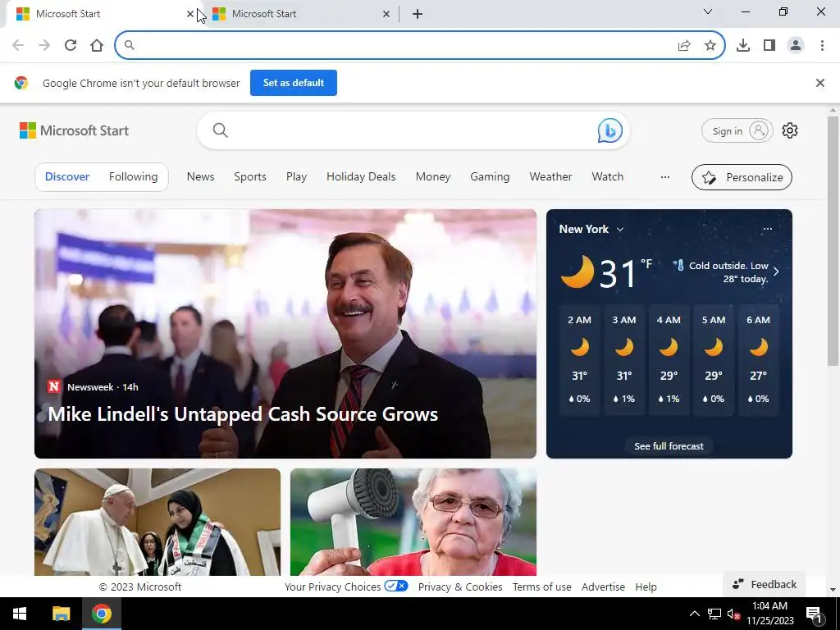
Task: Switch to the second Microsoft Start tab
Action: click(302, 14)
